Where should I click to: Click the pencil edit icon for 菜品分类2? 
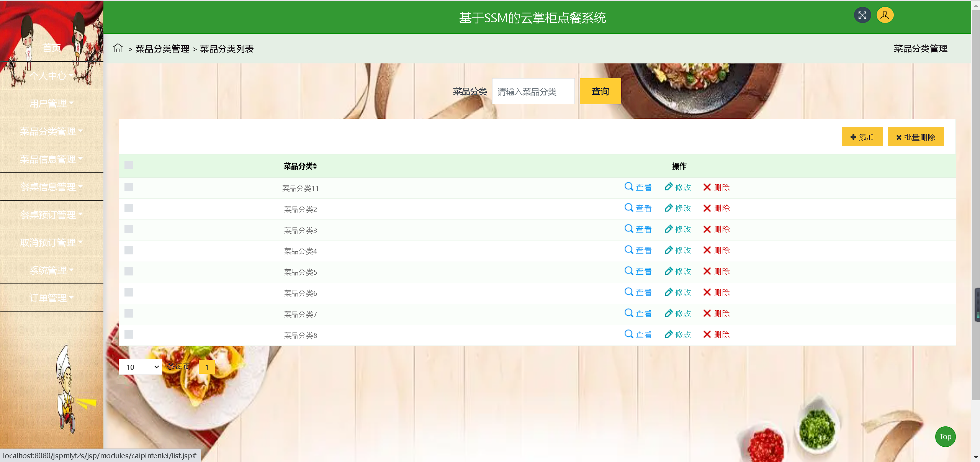pyautogui.click(x=669, y=208)
